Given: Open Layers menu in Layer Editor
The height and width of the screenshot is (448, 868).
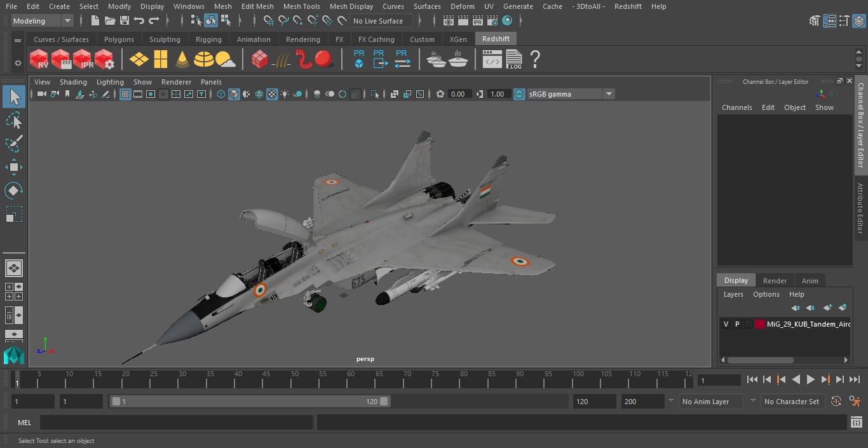Looking at the screenshot, I should point(733,294).
